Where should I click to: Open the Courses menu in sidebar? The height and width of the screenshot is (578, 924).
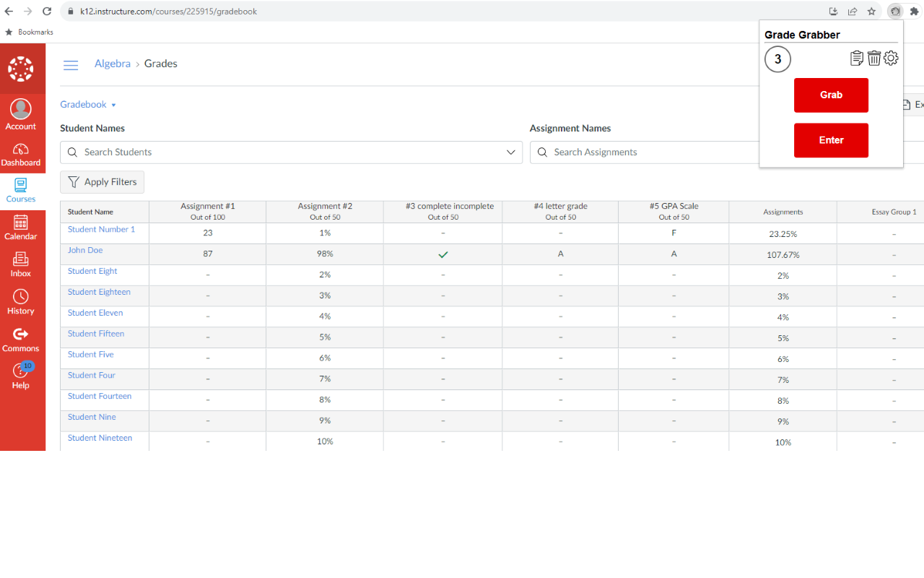(x=21, y=191)
